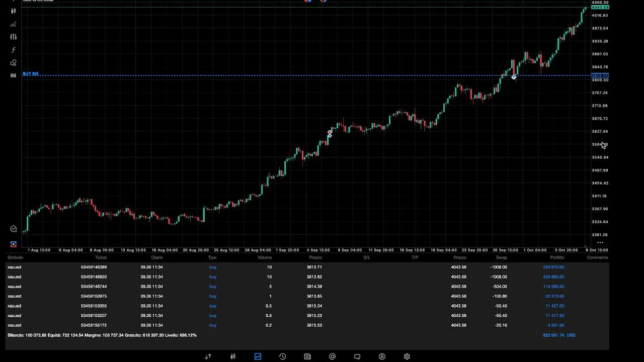This screenshot has height=362, width=644.
Task: Open the chart settings sliders icon
Action: pyautogui.click(x=14, y=37)
